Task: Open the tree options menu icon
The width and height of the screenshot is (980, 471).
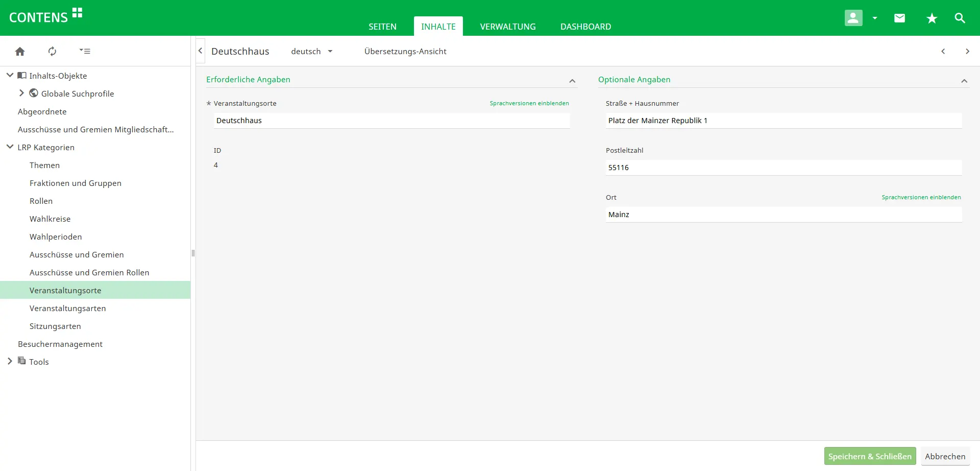Action: pyautogui.click(x=85, y=51)
